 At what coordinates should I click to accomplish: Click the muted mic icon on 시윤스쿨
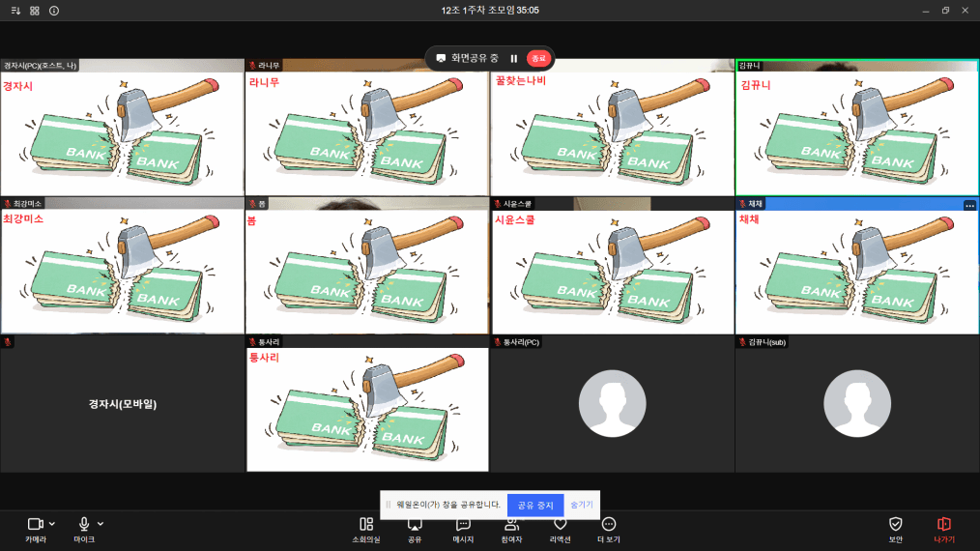pos(498,204)
